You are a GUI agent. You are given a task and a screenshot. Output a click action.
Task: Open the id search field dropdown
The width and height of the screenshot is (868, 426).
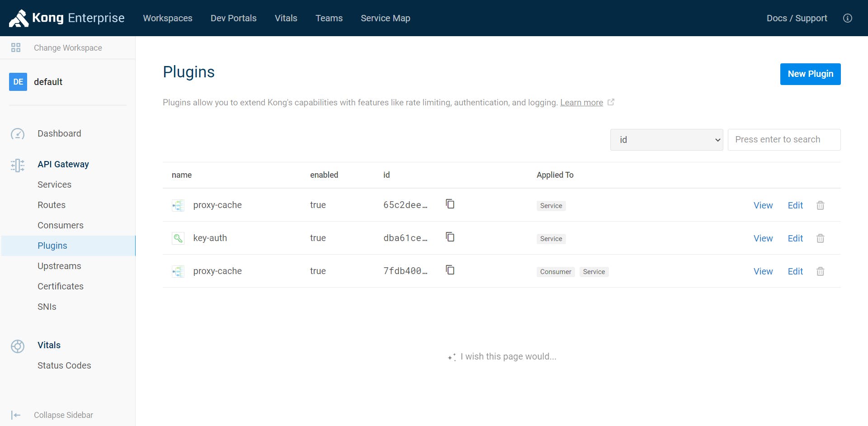click(666, 140)
